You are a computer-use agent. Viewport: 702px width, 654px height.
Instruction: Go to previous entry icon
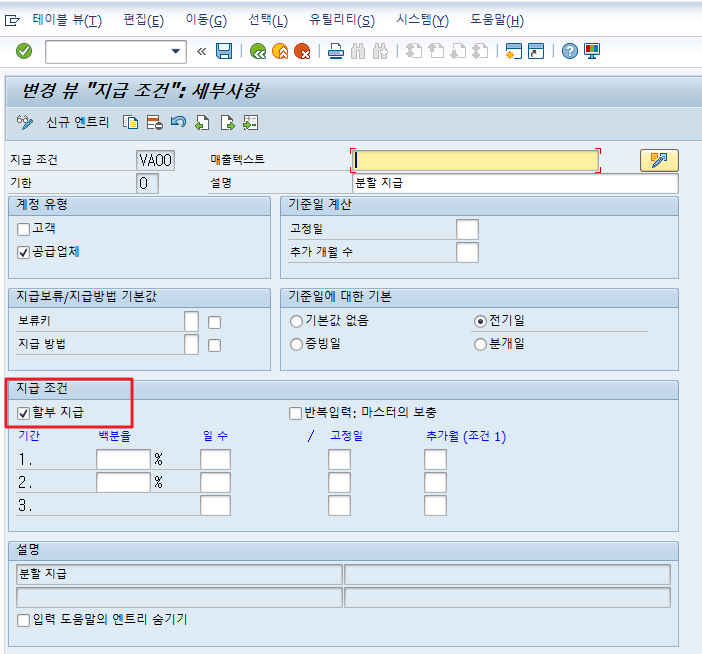(202, 122)
